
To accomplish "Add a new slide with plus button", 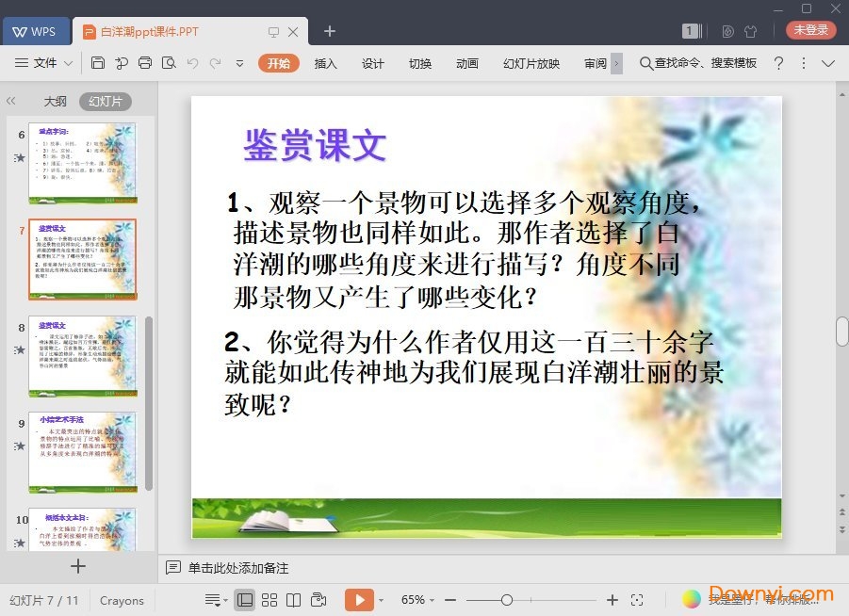I will point(78,566).
